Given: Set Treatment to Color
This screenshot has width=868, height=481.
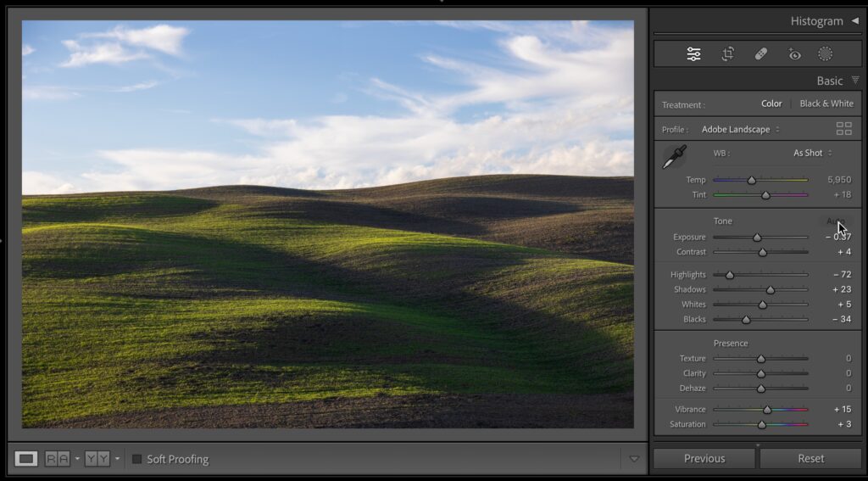Looking at the screenshot, I should [771, 103].
